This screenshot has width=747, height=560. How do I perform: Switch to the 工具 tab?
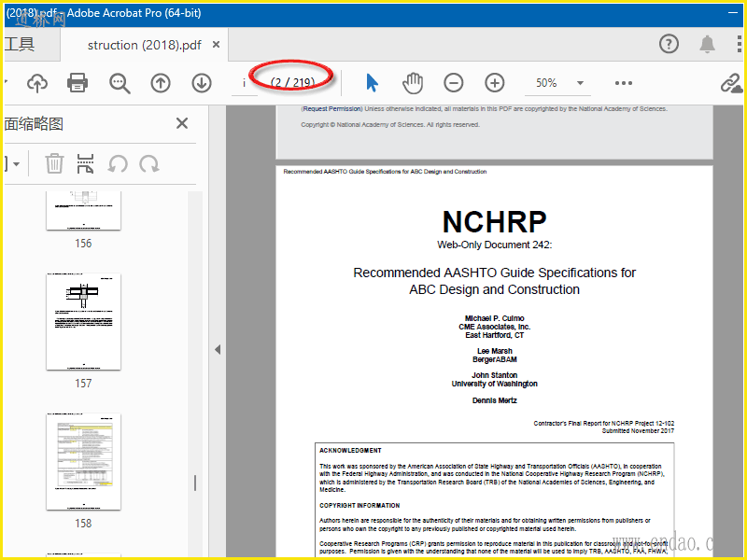[19, 44]
